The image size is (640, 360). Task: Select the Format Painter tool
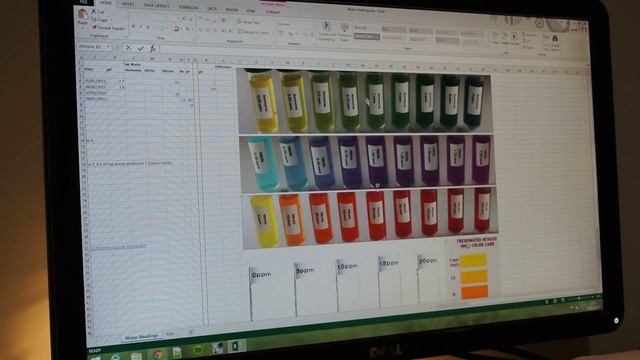[x=109, y=28]
